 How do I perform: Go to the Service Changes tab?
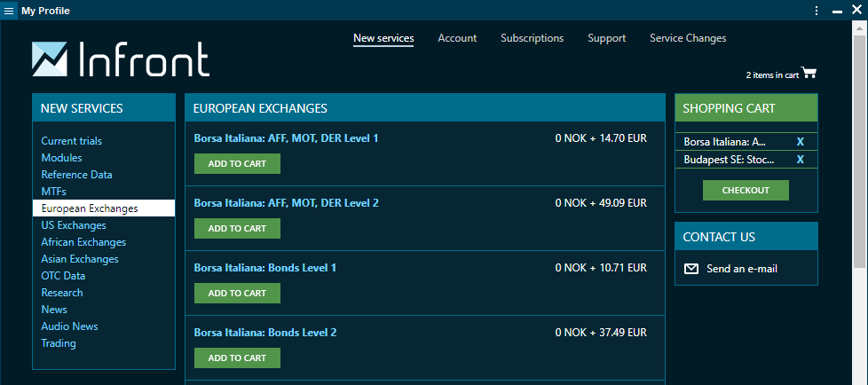[x=688, y=38]
